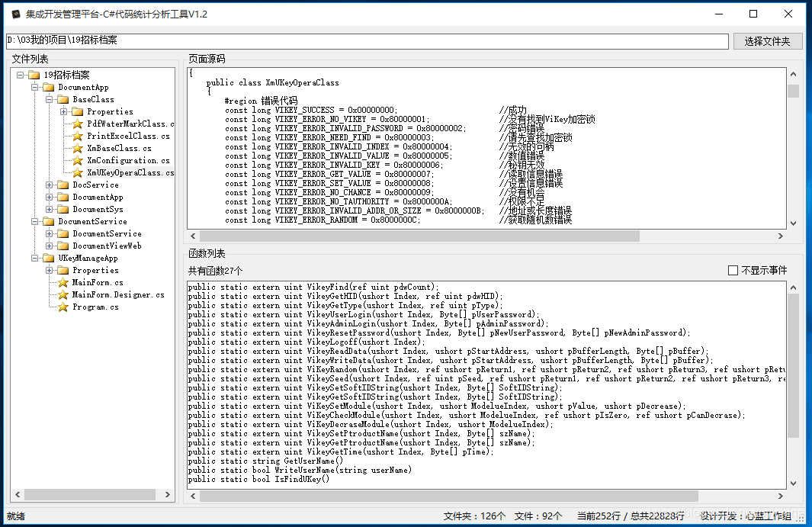The width and height of the screenshot is (812, 527).
Task: Click the VikeyLogoff function line
Action: coord(307,342)
